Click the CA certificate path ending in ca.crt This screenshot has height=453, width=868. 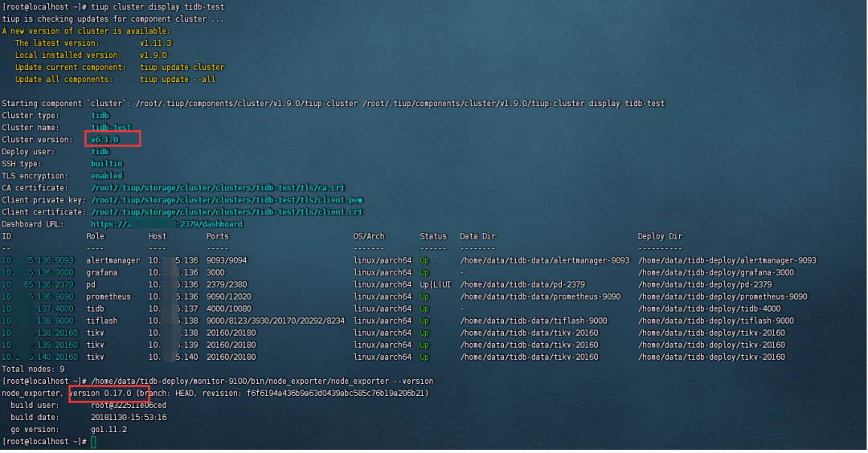click(218, 188)
